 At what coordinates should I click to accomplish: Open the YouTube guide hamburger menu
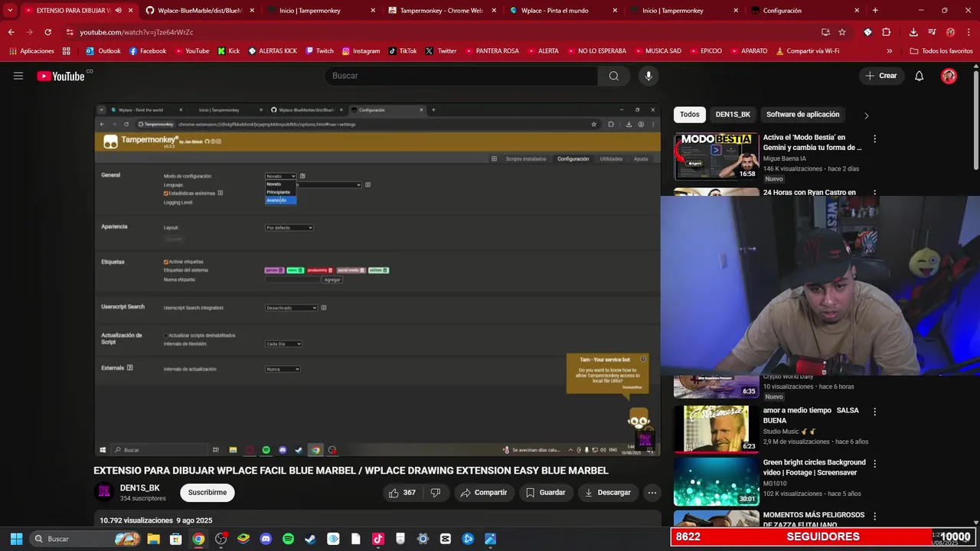(x=18, y=76)
